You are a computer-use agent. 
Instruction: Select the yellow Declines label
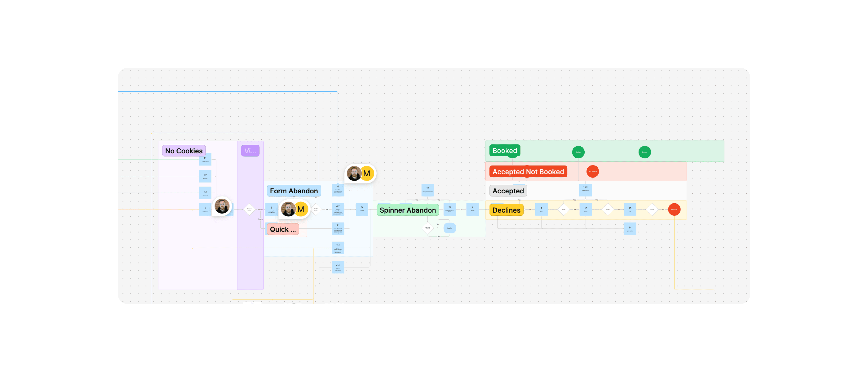506,210
